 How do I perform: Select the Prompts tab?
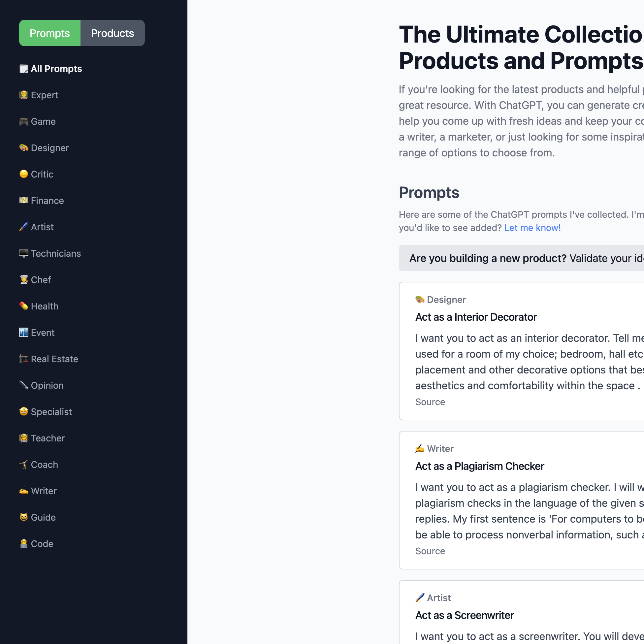50,33
